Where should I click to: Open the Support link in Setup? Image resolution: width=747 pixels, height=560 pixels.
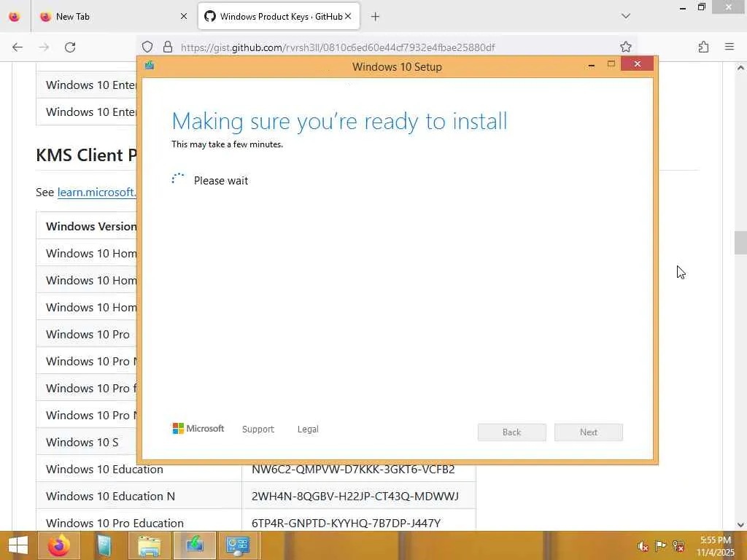coord(258,429)
